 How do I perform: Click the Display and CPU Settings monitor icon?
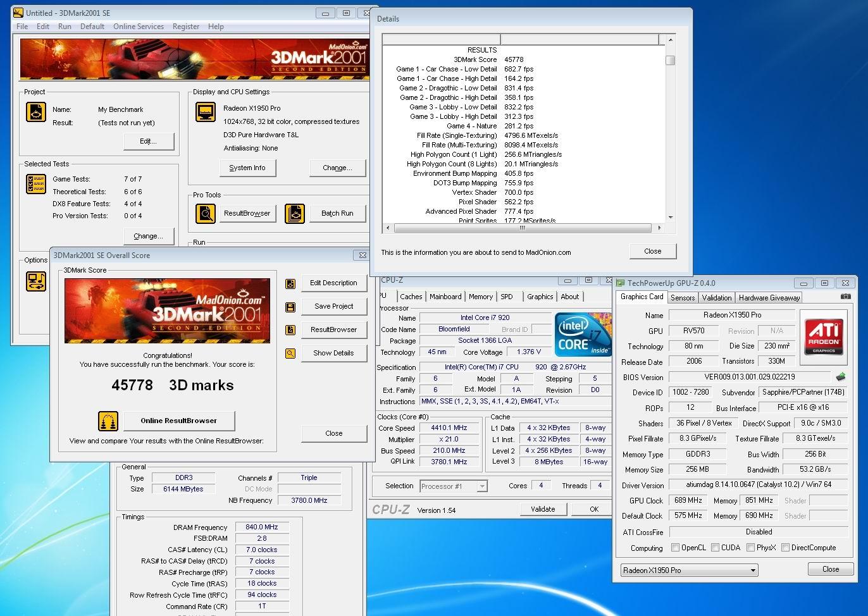point(206,112)
